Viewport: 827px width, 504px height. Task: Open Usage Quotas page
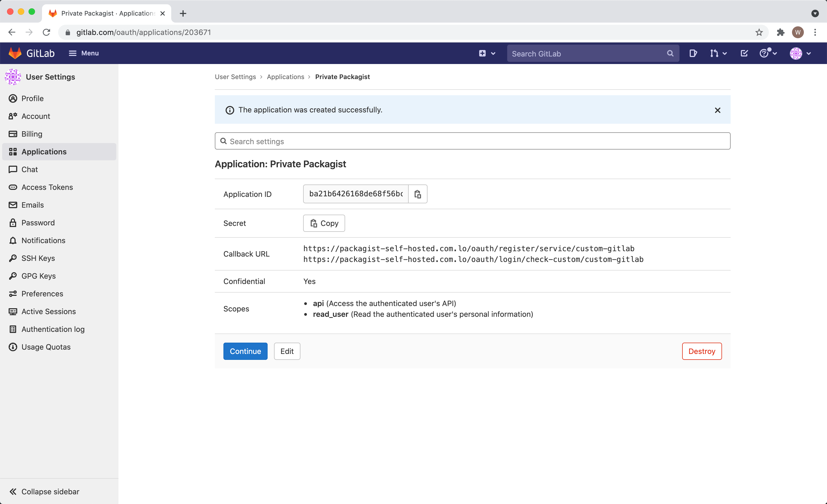click(59, 347)
